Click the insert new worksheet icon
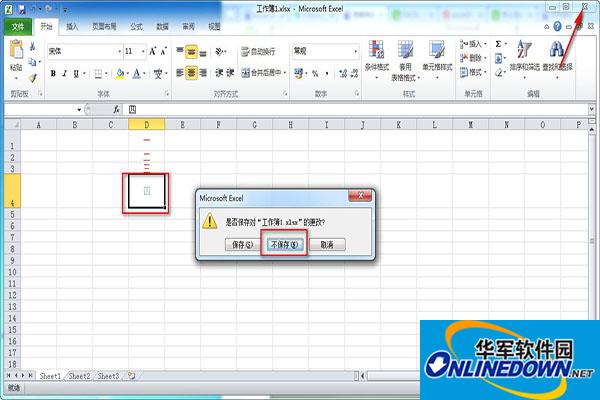 pos(131,376)
